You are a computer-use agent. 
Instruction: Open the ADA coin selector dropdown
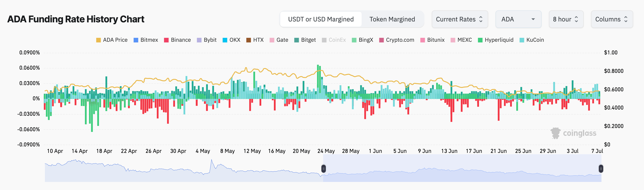pyautogui.click(x=518, y=19)
